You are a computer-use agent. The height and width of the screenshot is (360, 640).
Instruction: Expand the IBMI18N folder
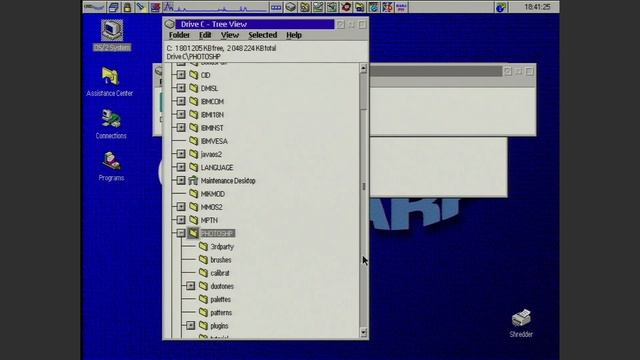coord(181,114)
